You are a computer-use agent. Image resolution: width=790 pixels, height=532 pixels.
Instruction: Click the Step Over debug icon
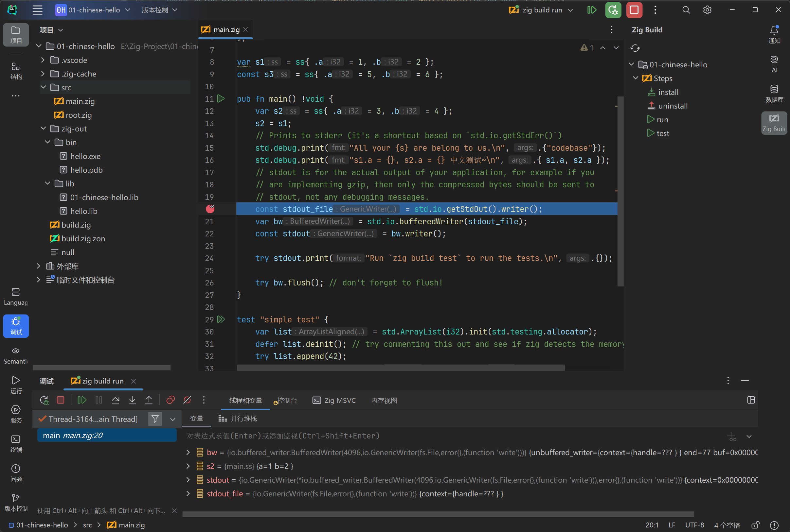[116, 400]
